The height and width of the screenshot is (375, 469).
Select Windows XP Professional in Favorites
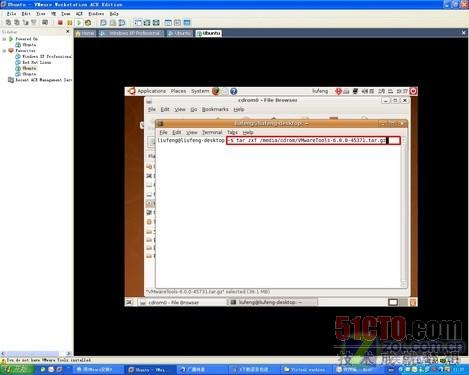point(47,56)
